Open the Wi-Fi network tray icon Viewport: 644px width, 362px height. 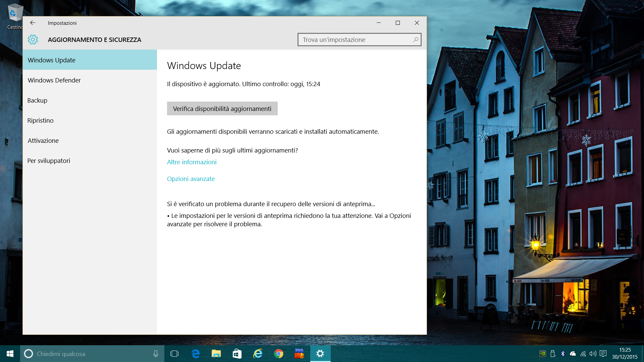[583, 354]
